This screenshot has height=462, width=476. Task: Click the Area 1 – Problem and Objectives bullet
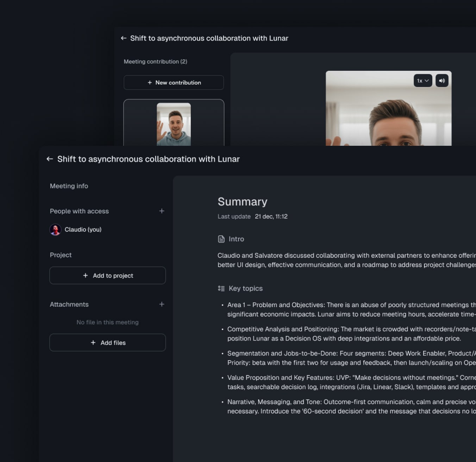tap(351, 310)
